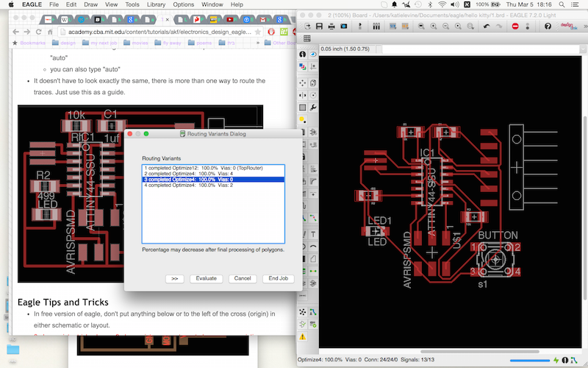Select the Mark tool

point(313,67)
